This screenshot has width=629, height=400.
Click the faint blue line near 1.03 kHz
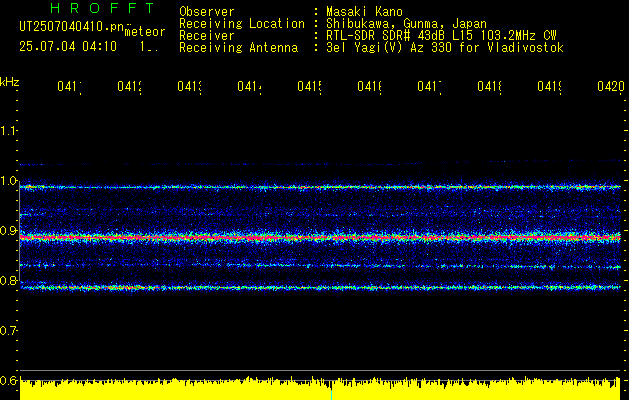click(320, 164)
